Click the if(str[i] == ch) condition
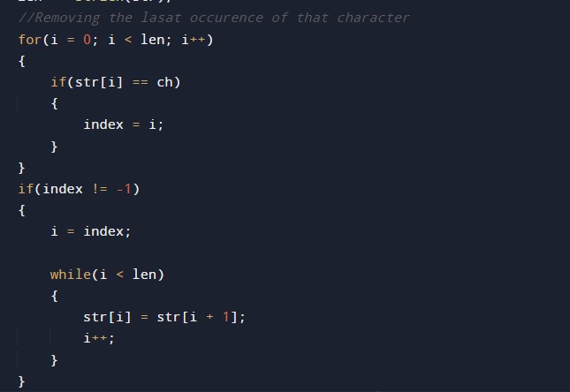The image size is (570, 392). click(x=116, y=82)
